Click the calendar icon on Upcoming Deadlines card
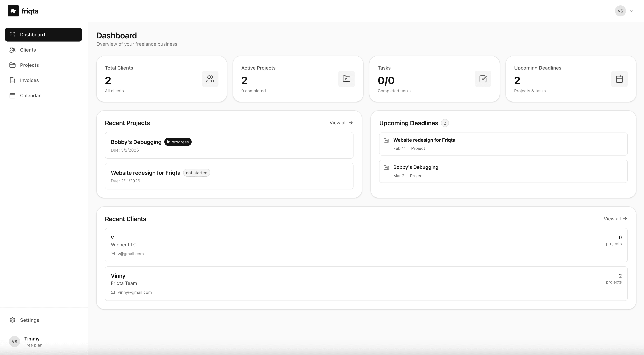644x355 pixels. click(x=619, y=79)
